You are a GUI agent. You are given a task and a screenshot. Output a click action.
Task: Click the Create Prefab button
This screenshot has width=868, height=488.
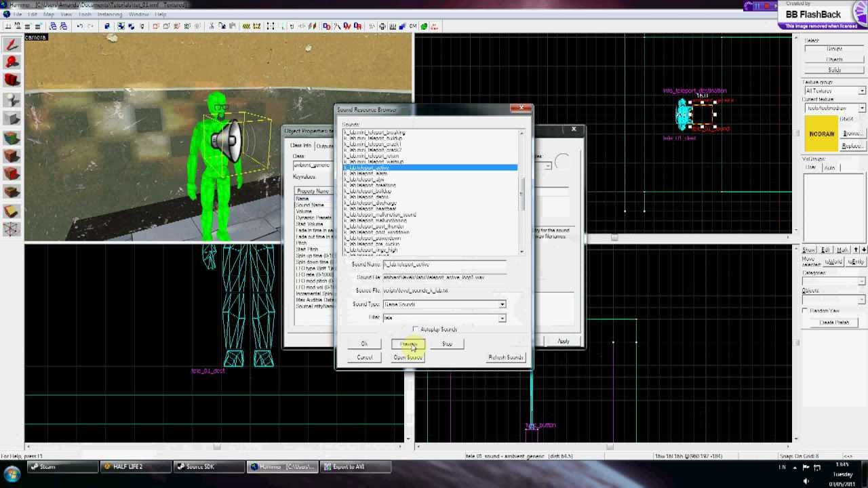834,323
